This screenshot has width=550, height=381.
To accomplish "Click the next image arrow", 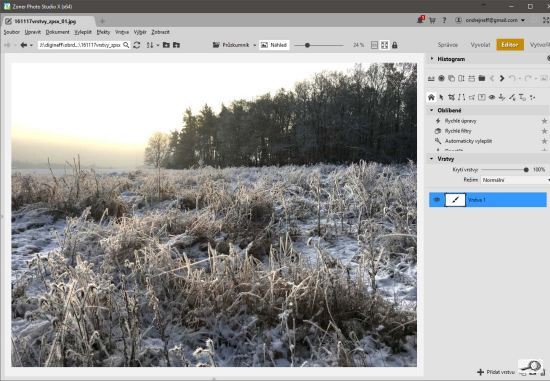I will click(502, 78).
